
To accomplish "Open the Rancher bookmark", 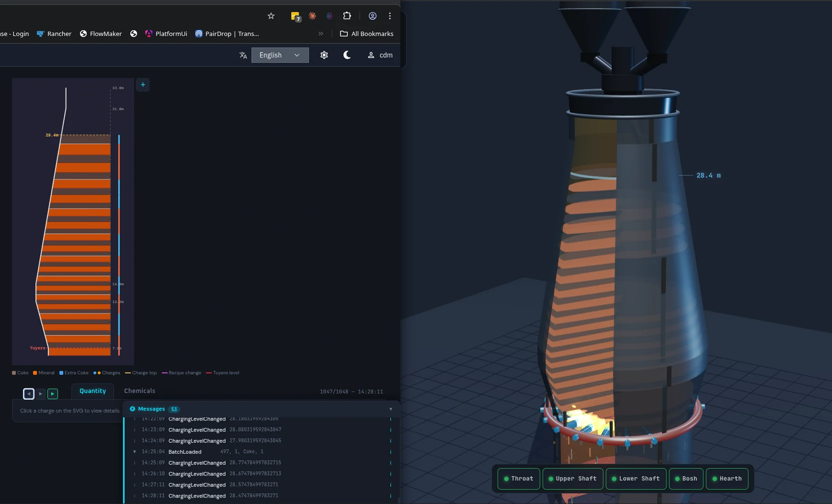I will coord(54,33).
